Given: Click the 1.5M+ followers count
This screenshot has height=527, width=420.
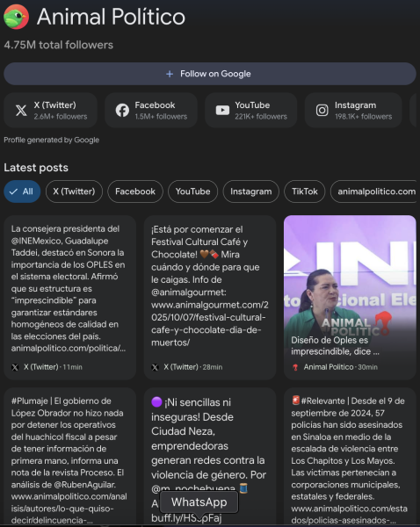Looking at the screenshot, I should click(161, 117).
